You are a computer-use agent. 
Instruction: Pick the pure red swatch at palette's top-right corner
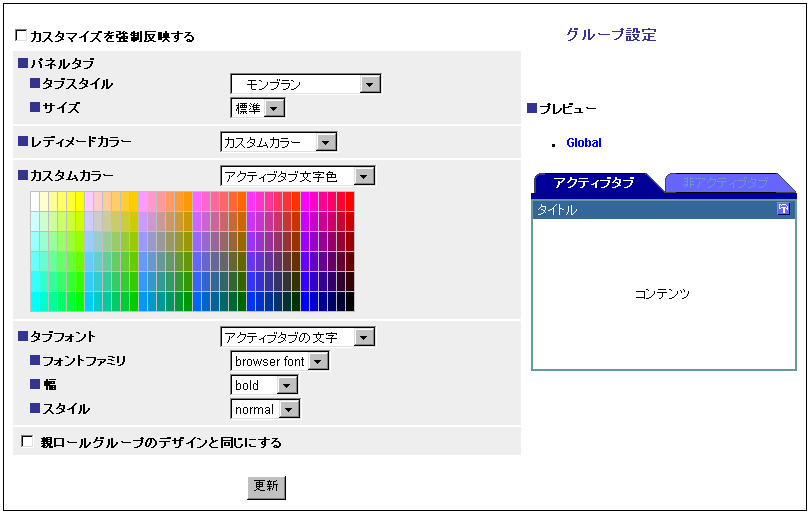350,201
